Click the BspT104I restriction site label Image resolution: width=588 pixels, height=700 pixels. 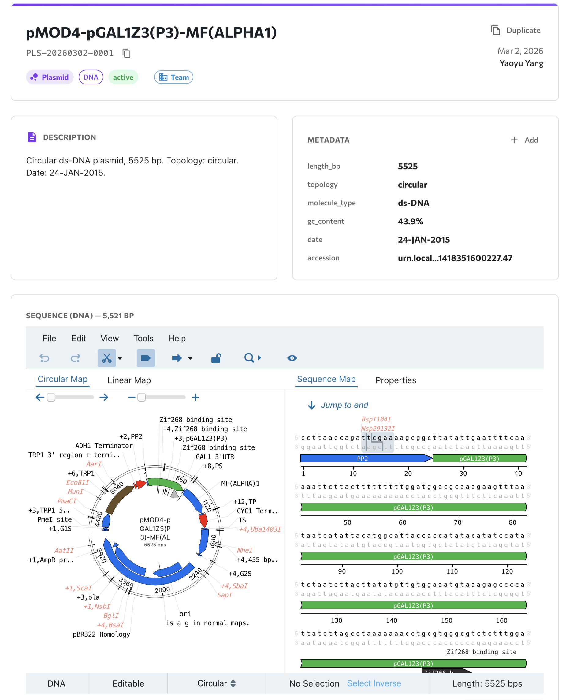point(376,419)
